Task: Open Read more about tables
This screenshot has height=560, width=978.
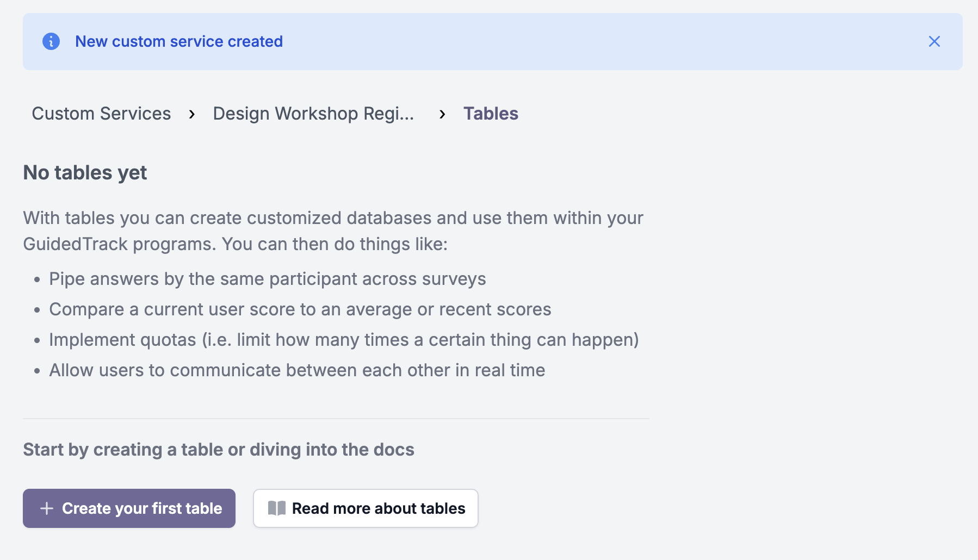Action: tap(366, 508)
